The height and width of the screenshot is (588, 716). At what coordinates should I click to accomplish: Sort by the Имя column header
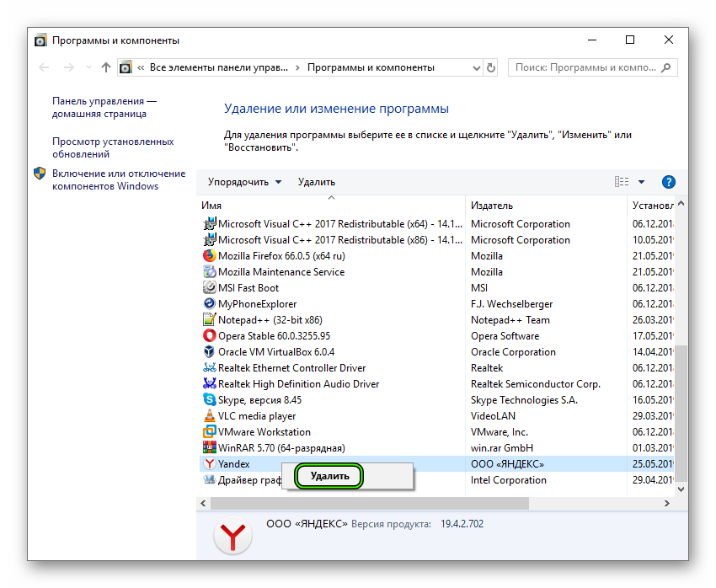tap(332, 206)
